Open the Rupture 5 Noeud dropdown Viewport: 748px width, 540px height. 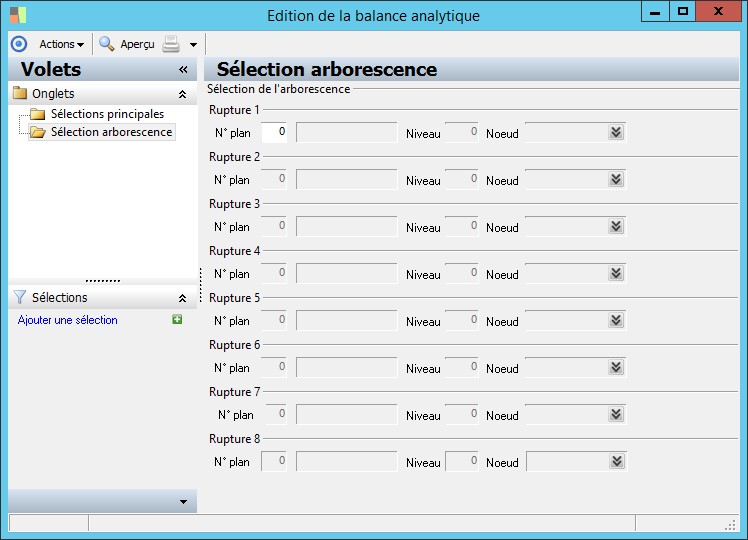coord(616,320)
